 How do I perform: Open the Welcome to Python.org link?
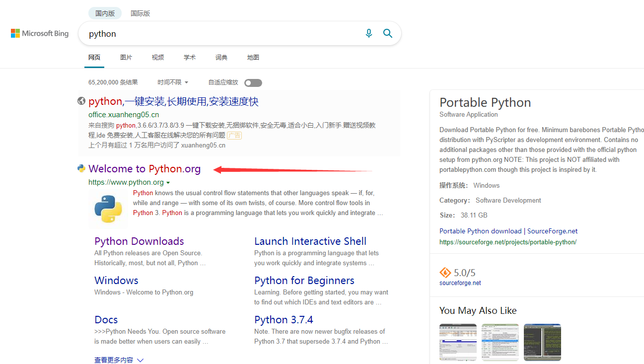144,168
